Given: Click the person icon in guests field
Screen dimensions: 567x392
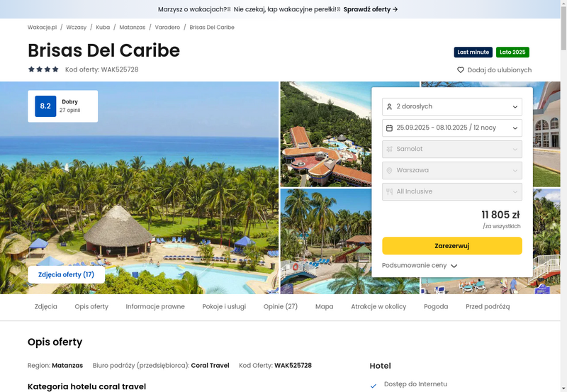Looking at the screenshot, I should coord(389,106).
